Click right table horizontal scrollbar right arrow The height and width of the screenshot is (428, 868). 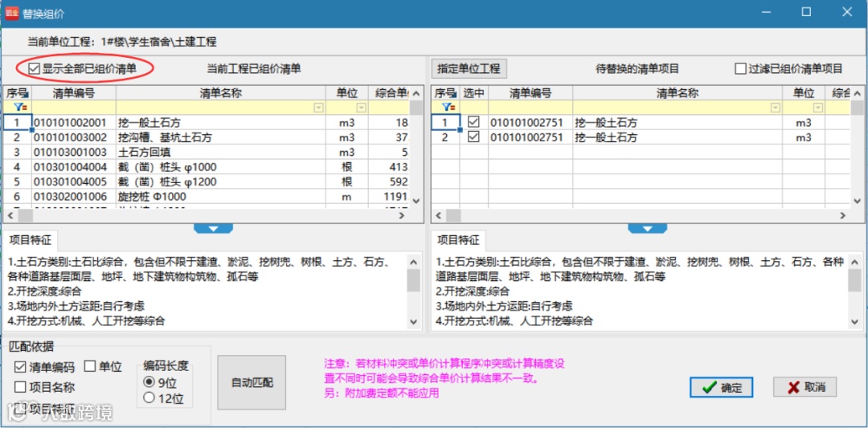[842, 215]
